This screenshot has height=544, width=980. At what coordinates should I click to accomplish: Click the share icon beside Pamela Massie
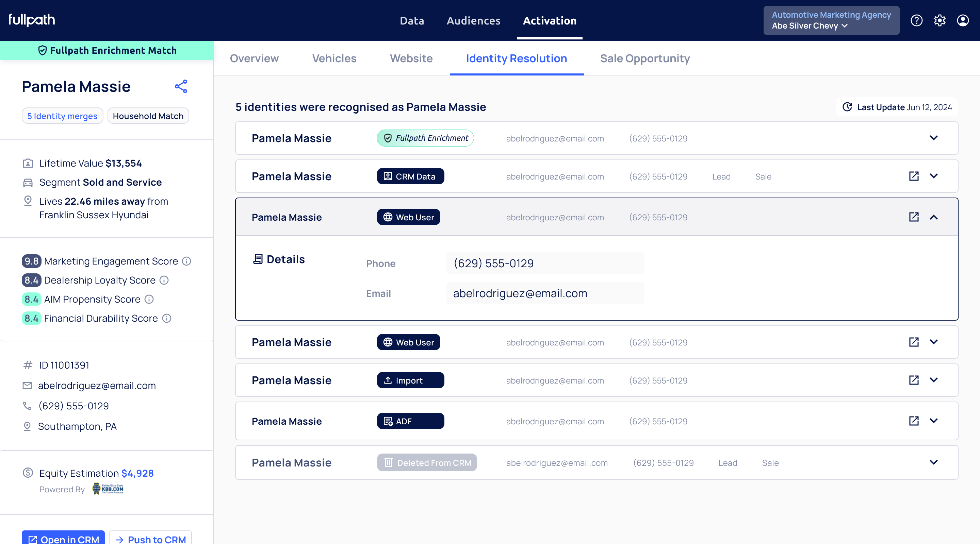[181, 86]
